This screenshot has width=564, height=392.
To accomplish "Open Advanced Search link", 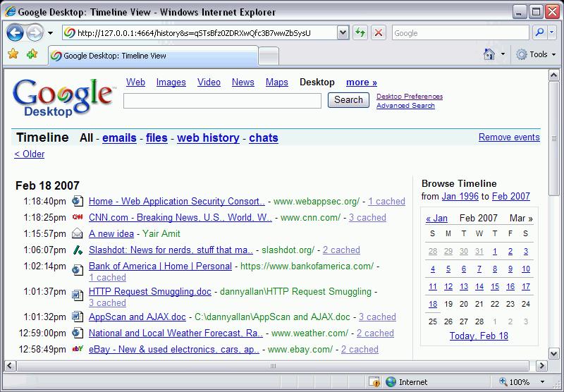I will pyautogui.click(x=405, y=105).
